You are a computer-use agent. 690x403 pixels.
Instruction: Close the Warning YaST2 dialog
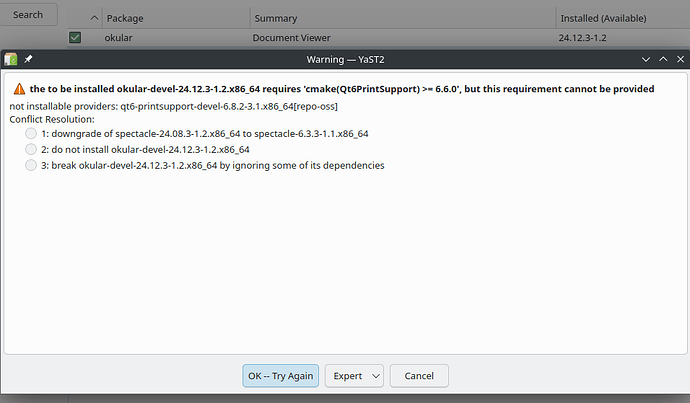(680, 59)
